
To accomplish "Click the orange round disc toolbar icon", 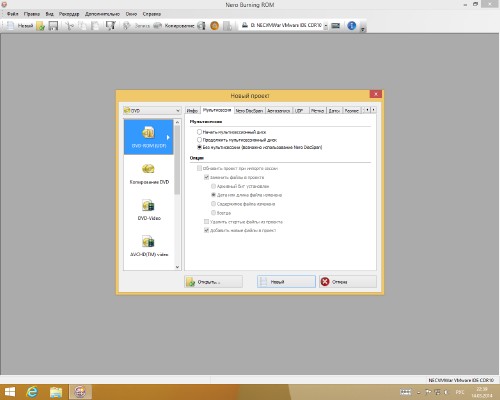I will point(215,26).
